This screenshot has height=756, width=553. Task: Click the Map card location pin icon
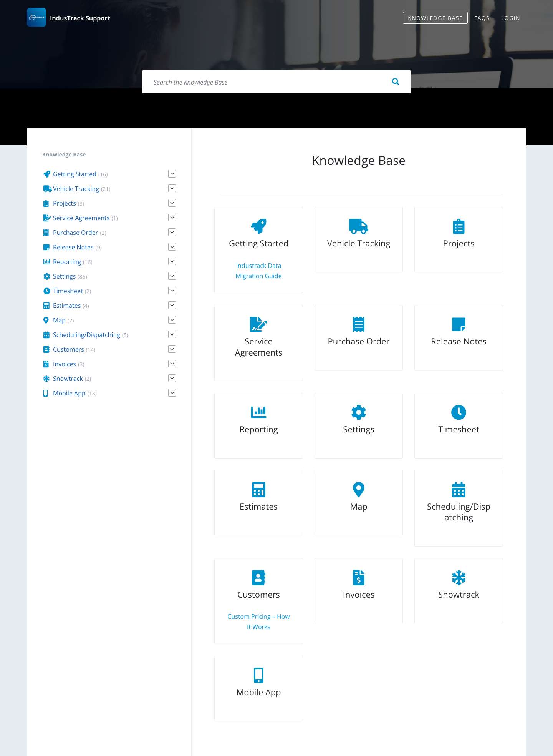pos(359,490)
